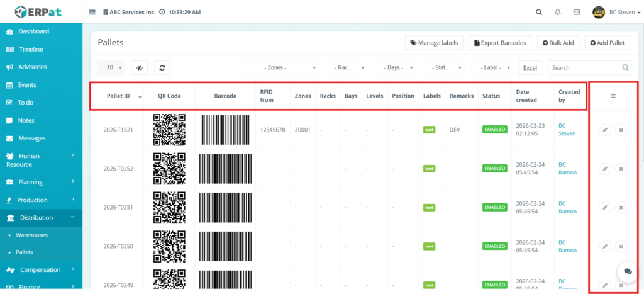
Task: Open the chat bubble widget
Action: 627,271
